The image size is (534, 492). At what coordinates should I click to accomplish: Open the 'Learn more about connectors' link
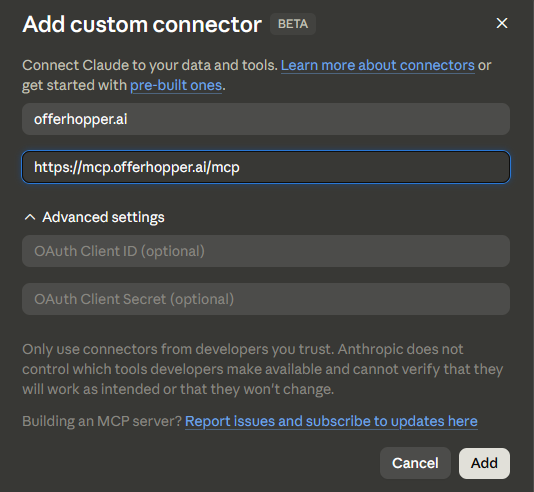pos(377,65)
